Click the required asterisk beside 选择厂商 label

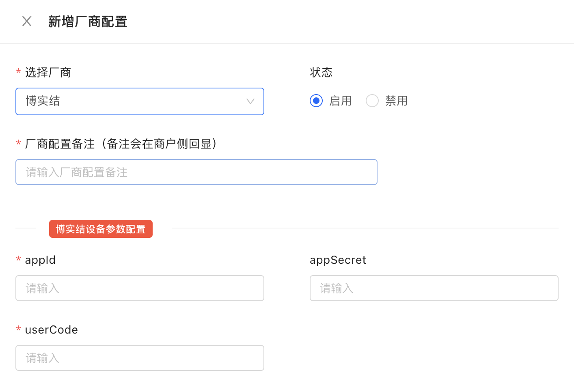point(18,72)
